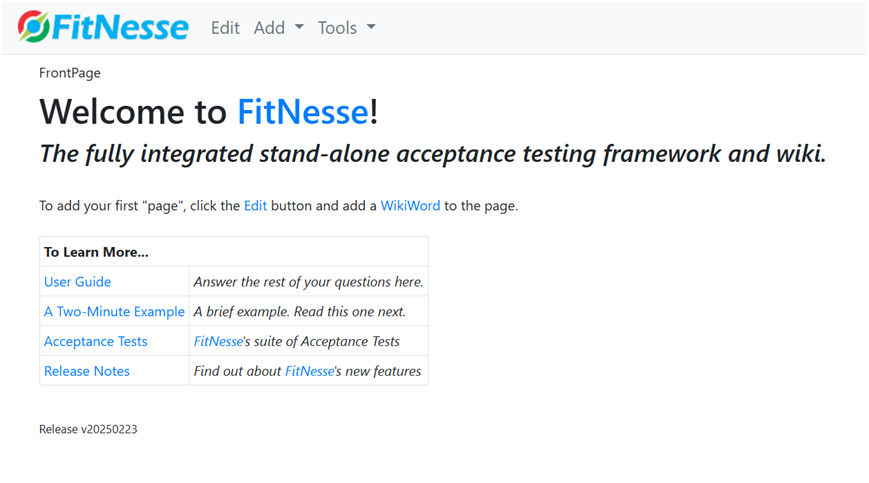The height and width of the screenshot is (483, 869).
Task: Click 'Answer the rest of your questions' cell
Action: click(x=308, y=282)
